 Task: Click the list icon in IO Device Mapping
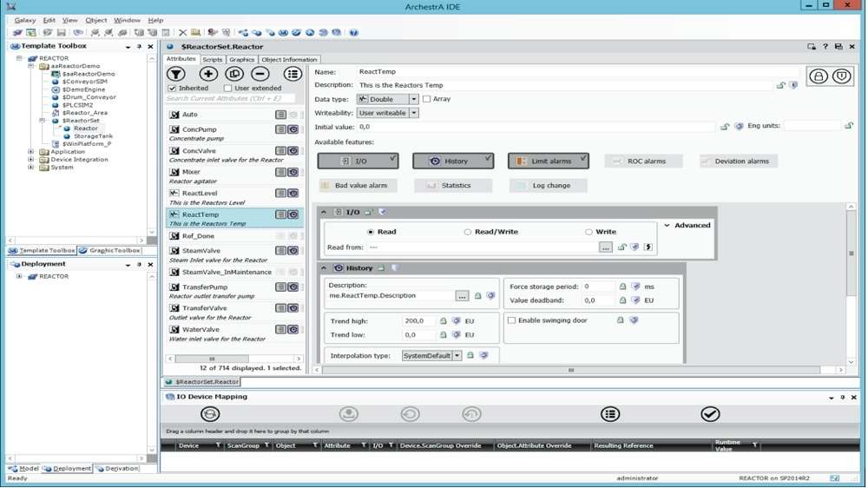[x=610, y=414]
